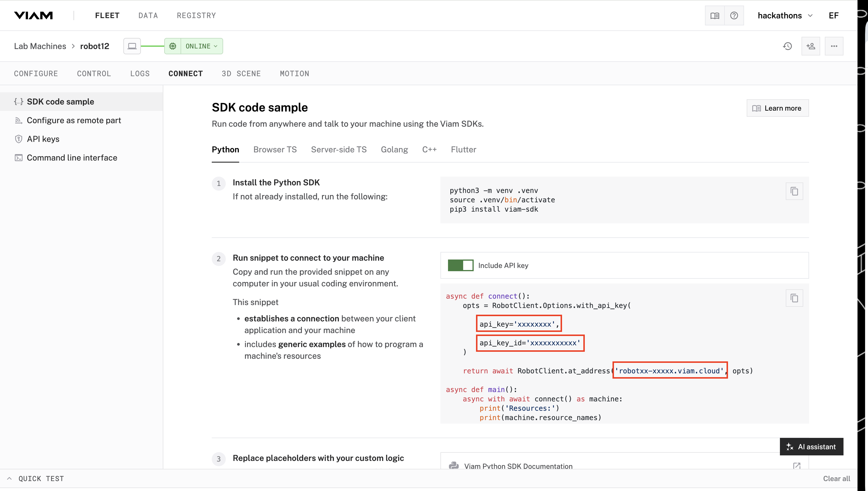This screenshot has height=491, width=868.
Task: Open SDK code sample in sidebar
Action: click(x=82, y=102)
